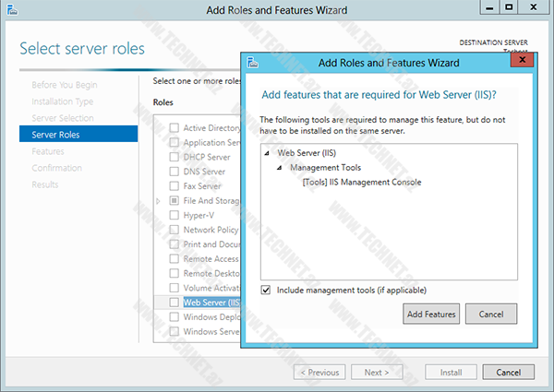The height and width of the screenshot is (392, 554).
Task: Collapse the Management Tools tree node
Action: [x=280, y=168]
